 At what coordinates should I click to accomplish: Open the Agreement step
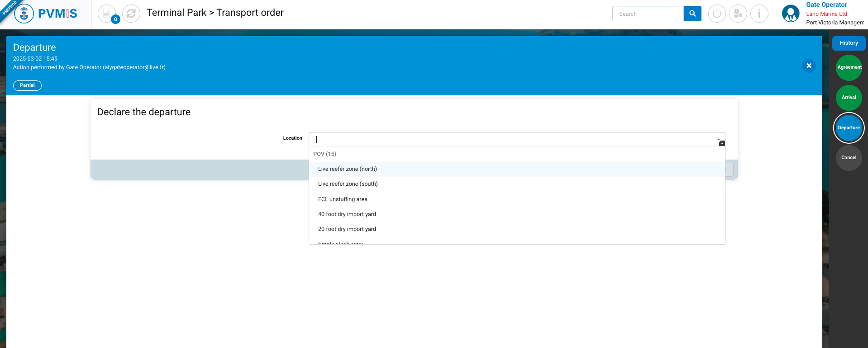(x=849, y=67)
